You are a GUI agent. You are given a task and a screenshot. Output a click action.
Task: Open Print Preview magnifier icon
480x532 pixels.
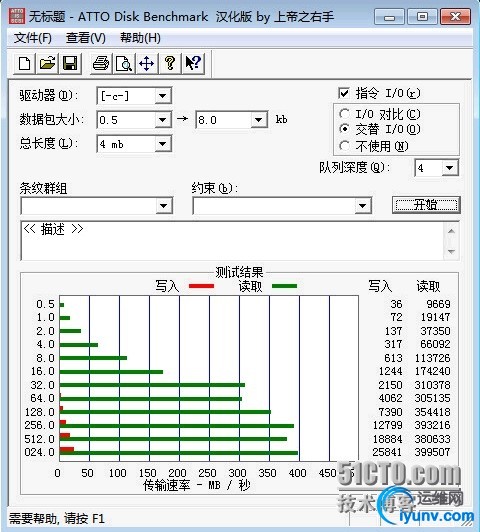124,63
